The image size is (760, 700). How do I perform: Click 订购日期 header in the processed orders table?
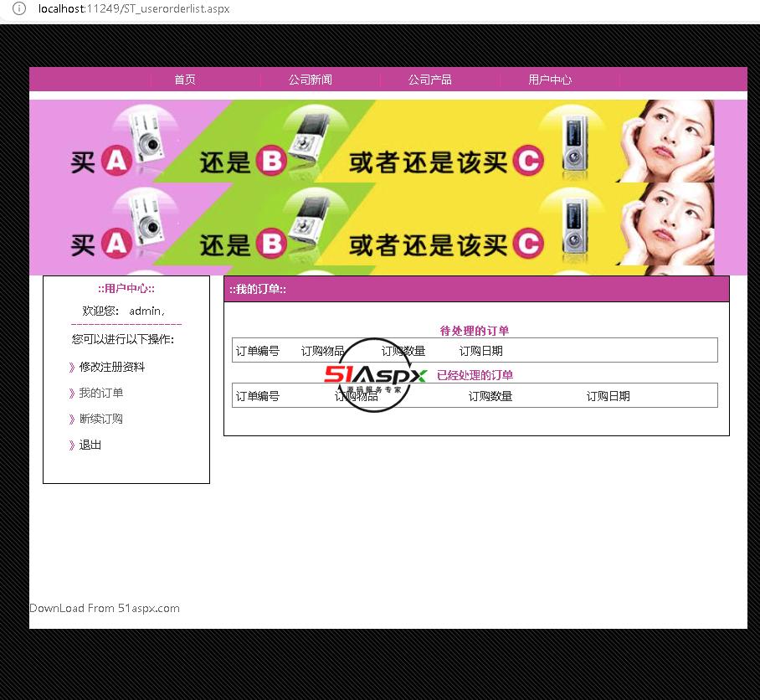point(609,397)
